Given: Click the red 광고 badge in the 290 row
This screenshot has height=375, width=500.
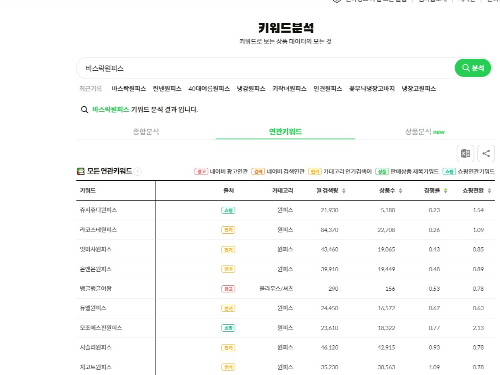Looking at the screenshot, I should tap(228, 289).
